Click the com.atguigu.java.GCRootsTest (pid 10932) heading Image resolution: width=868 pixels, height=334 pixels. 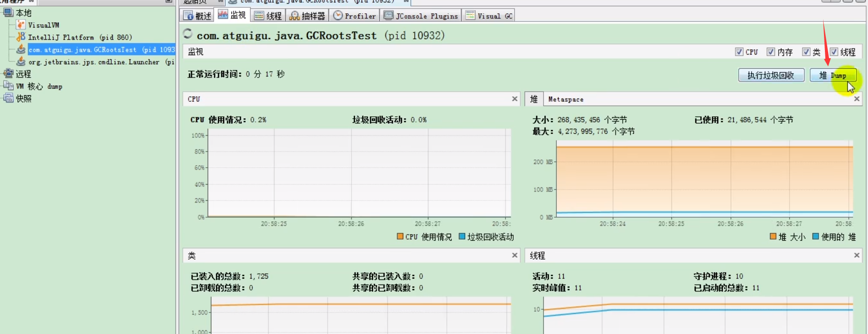coord(320,35)
